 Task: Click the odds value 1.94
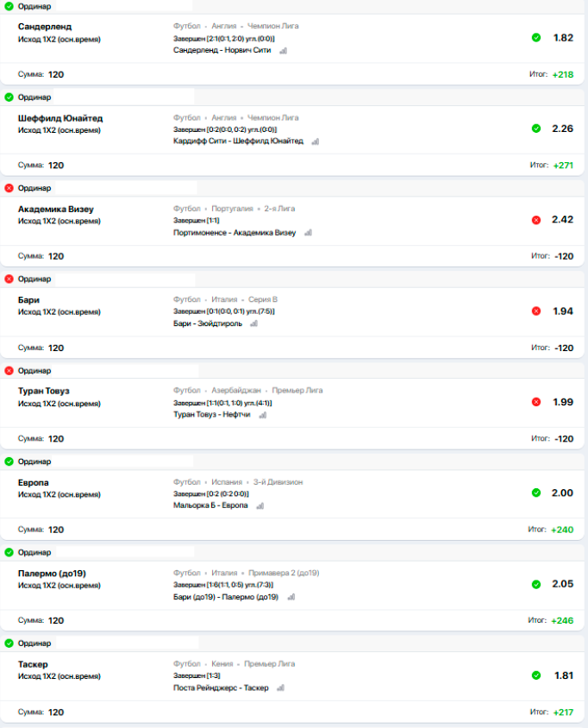563,311
